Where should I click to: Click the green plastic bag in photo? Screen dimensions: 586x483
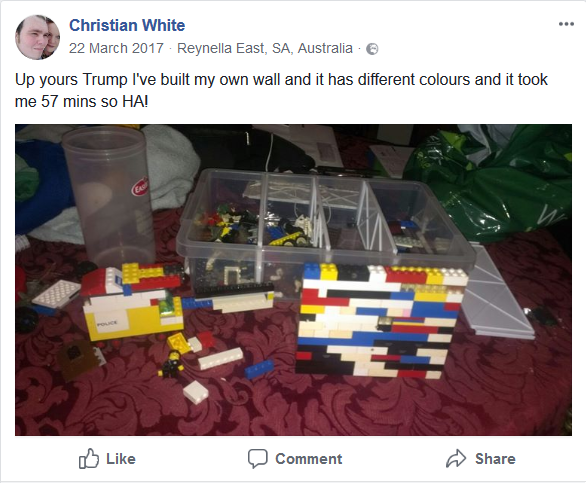[489, 183]
